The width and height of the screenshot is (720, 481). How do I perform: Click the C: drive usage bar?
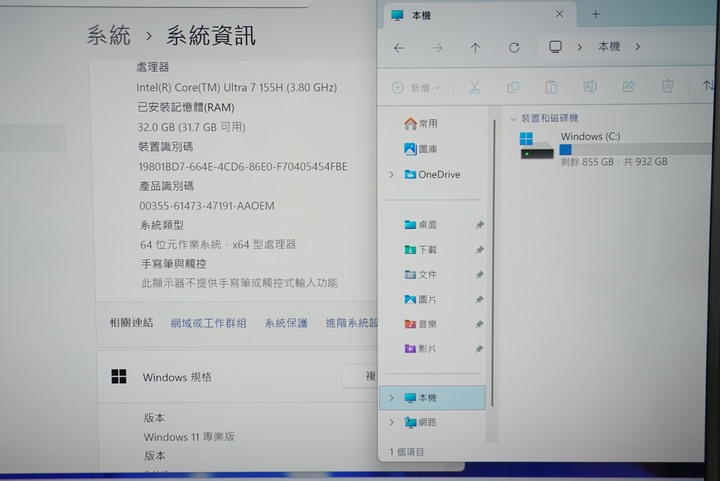pos(636,149)
